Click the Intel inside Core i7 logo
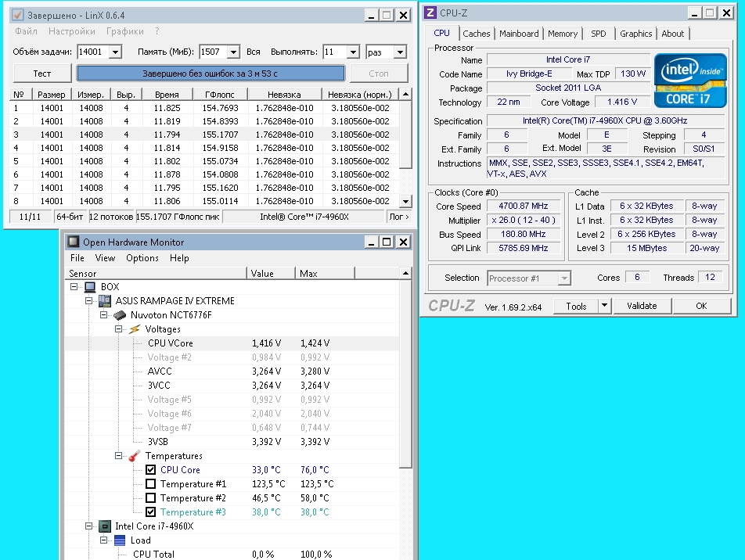This screenshot has width=745, height=560. [x=690, y=81]
